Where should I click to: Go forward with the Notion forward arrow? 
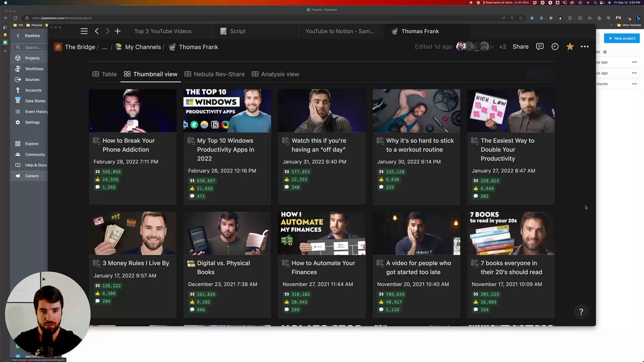(107, 31)
